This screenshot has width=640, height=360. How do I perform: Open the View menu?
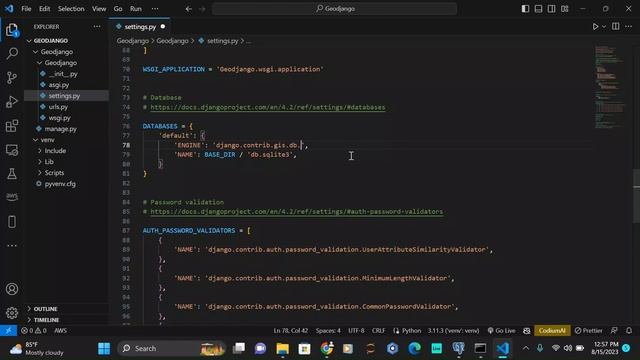99,9
